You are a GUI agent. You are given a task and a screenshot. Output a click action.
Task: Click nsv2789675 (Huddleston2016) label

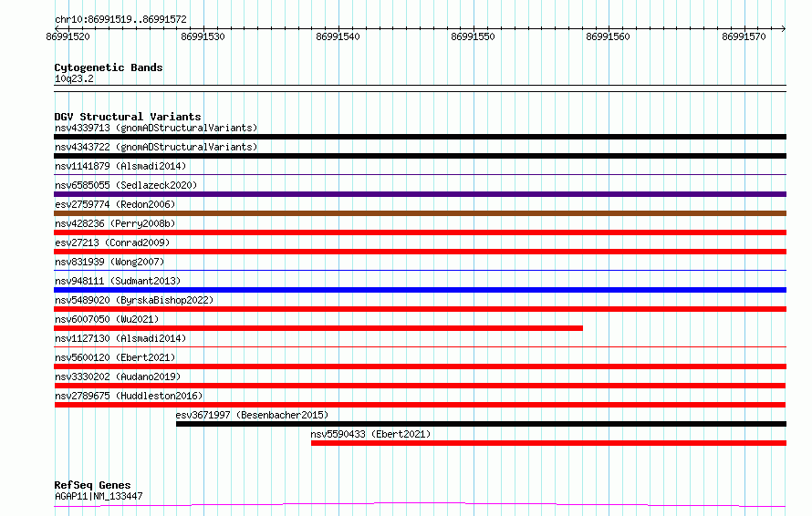129,396
